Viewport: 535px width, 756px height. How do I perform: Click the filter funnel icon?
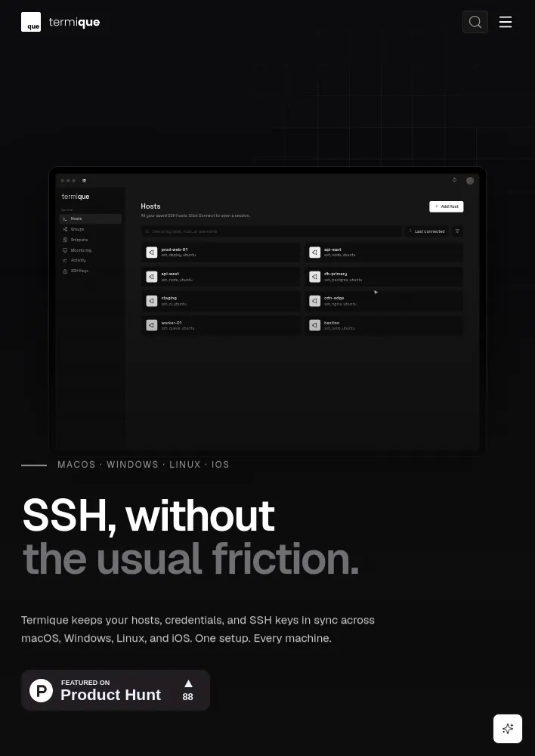tap(457, 231)
